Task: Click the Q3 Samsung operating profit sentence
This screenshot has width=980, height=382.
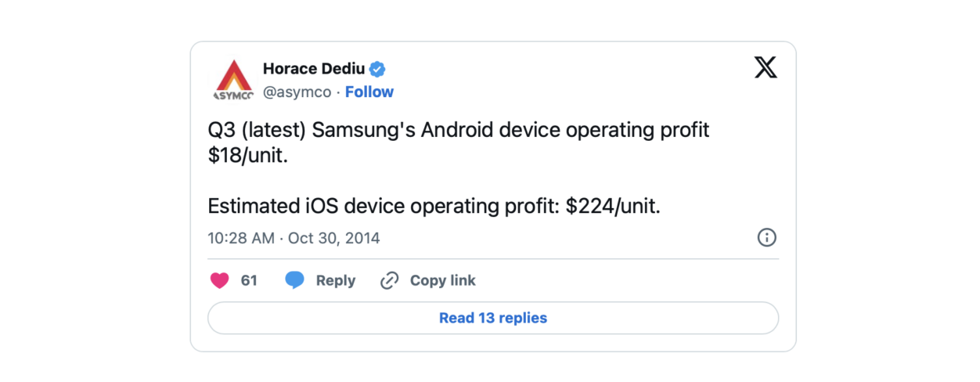Action: pyautogui.click(x=459, y=142)
